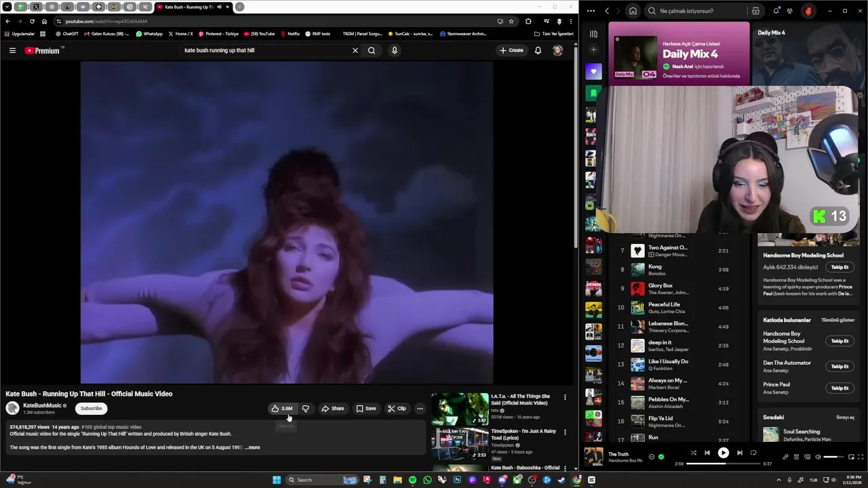Open the Spotify miniplayer
The image size is (868, 488).
coord(850,457)
